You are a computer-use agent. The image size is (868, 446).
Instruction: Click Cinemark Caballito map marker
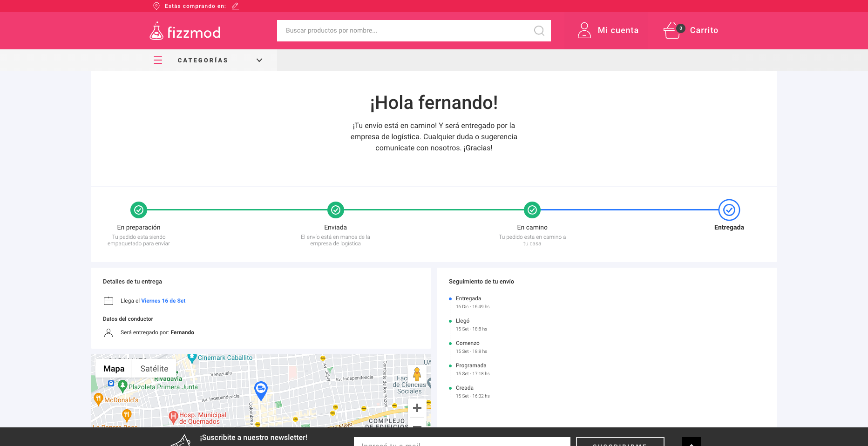[192, 358]
